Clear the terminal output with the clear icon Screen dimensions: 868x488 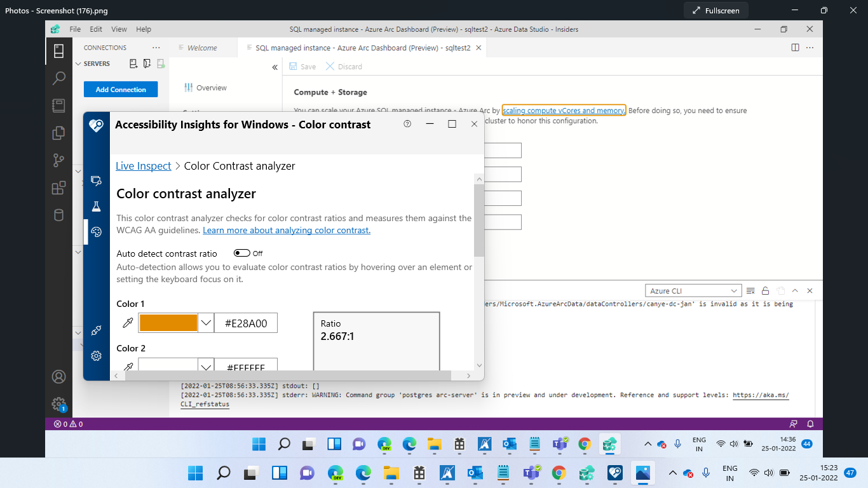coord(750,290)
